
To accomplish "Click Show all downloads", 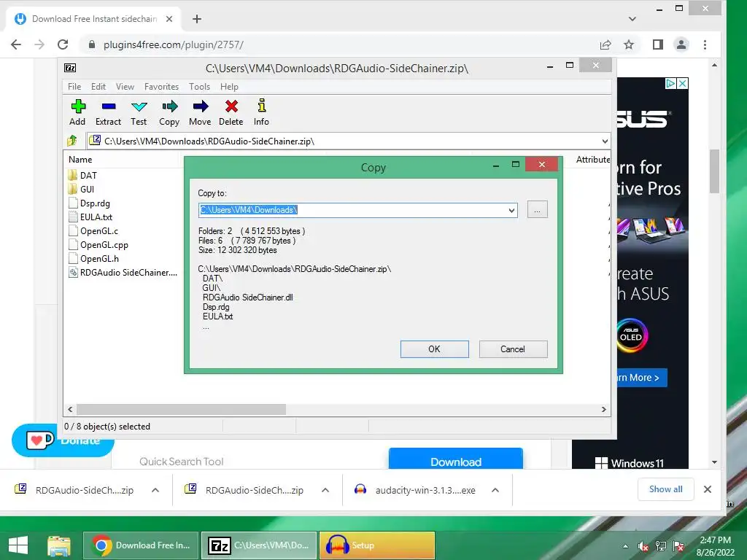I will [x=665, y=489].
